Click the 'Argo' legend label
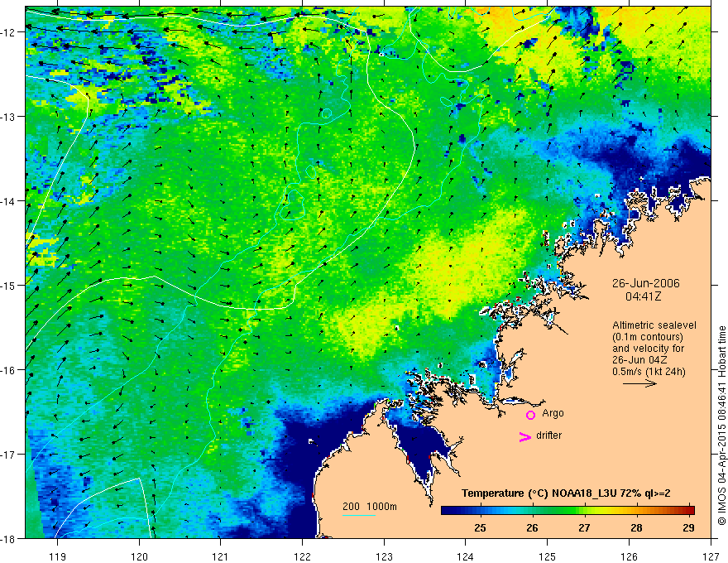The image size is (728, 563). click(553, 413)
